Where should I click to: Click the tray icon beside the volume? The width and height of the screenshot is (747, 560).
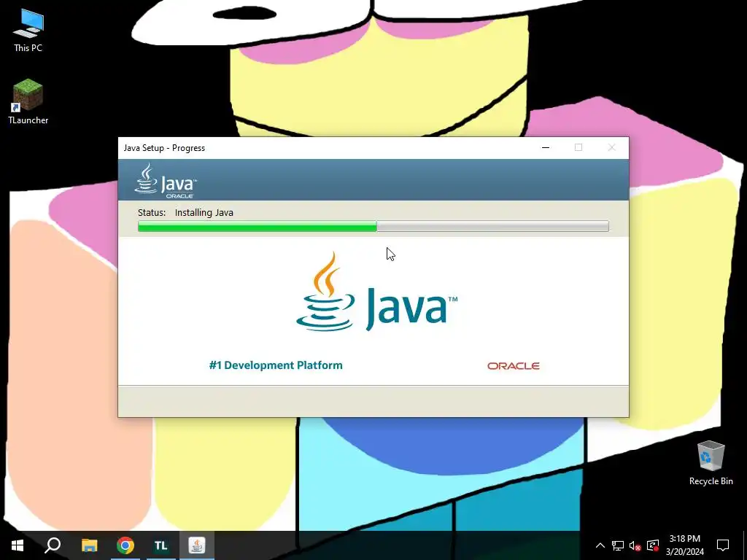point(653,545)
